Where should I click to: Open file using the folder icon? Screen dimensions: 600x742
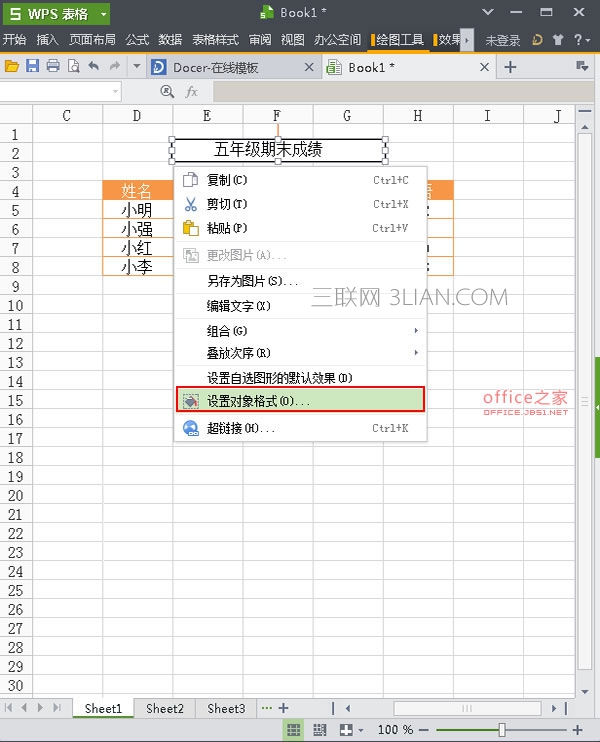point(11,66)
